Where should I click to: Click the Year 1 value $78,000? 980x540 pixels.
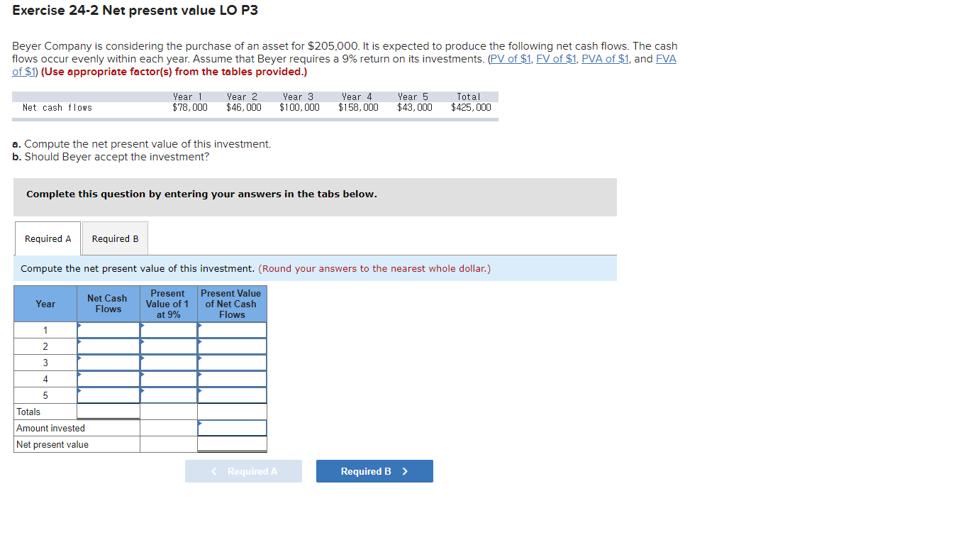(x=190, y=108)
